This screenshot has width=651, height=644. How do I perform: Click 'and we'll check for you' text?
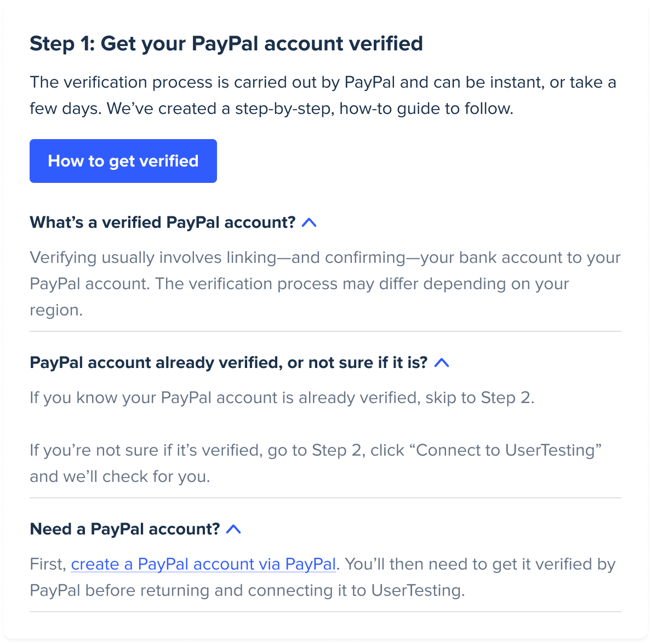point(119,476)
